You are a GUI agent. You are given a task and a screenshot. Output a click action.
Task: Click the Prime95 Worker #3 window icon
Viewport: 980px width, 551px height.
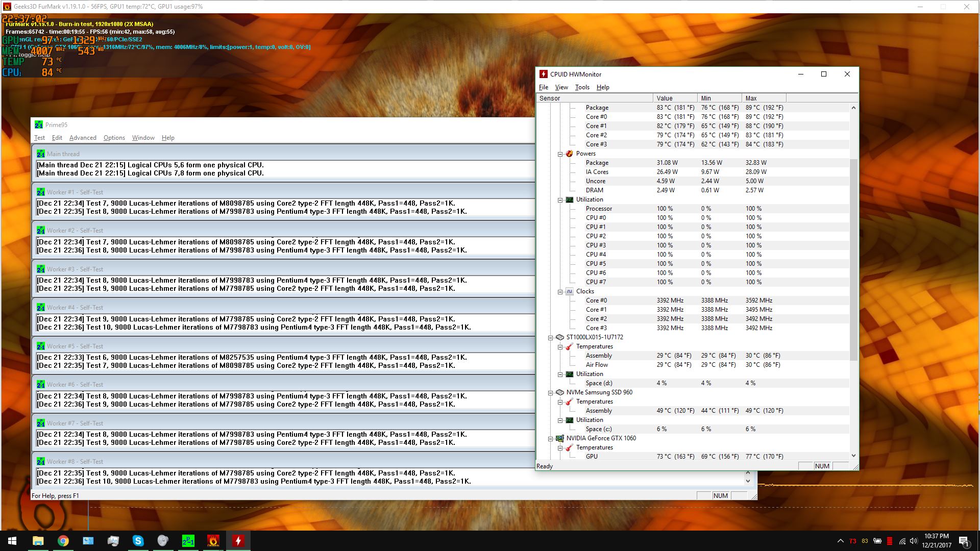(x=40, y=269)
